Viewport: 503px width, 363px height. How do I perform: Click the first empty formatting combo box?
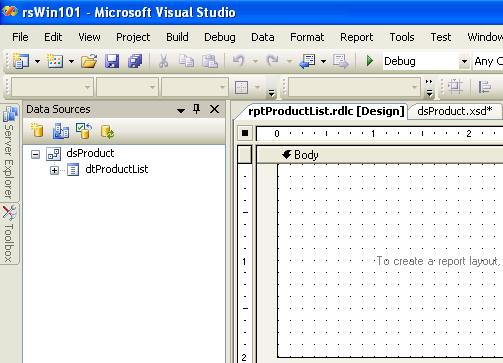pyautogui.click(x=51, y=87)
